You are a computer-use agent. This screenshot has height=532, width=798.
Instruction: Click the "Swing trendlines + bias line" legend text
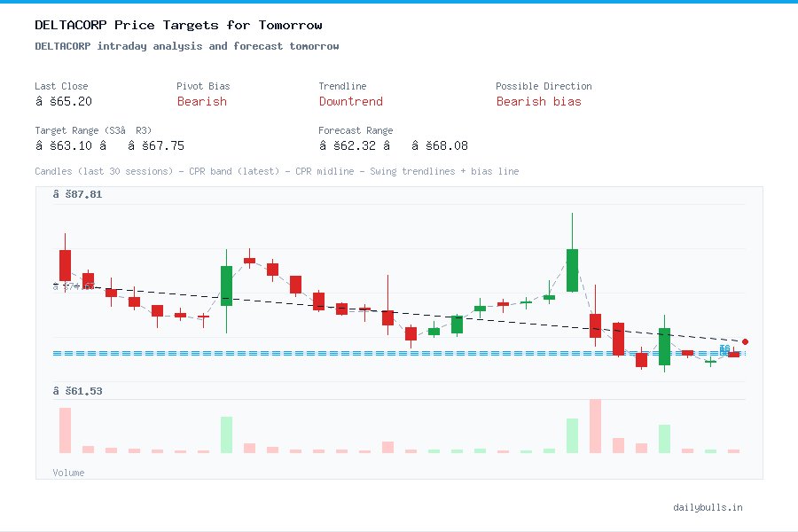tap(444, 171)
